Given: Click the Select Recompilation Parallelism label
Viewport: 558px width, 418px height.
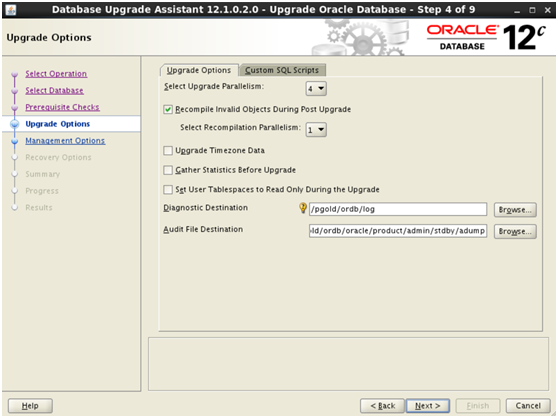Looking at the screenshot, I should click(x=240, y=128).
